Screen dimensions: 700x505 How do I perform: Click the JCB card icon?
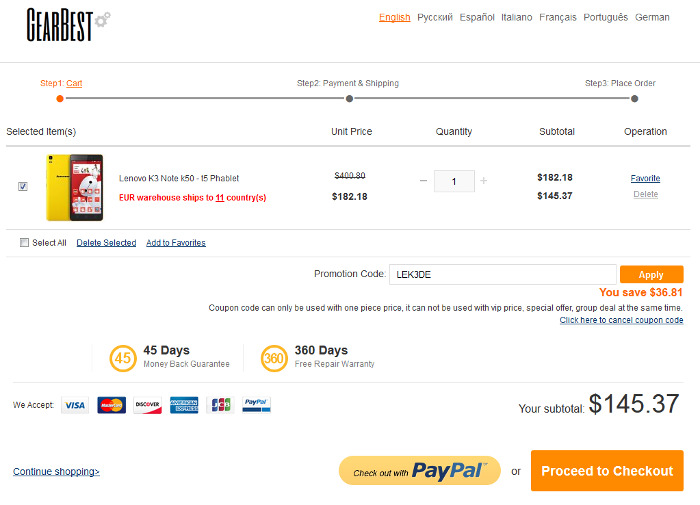tap(221, 405)
